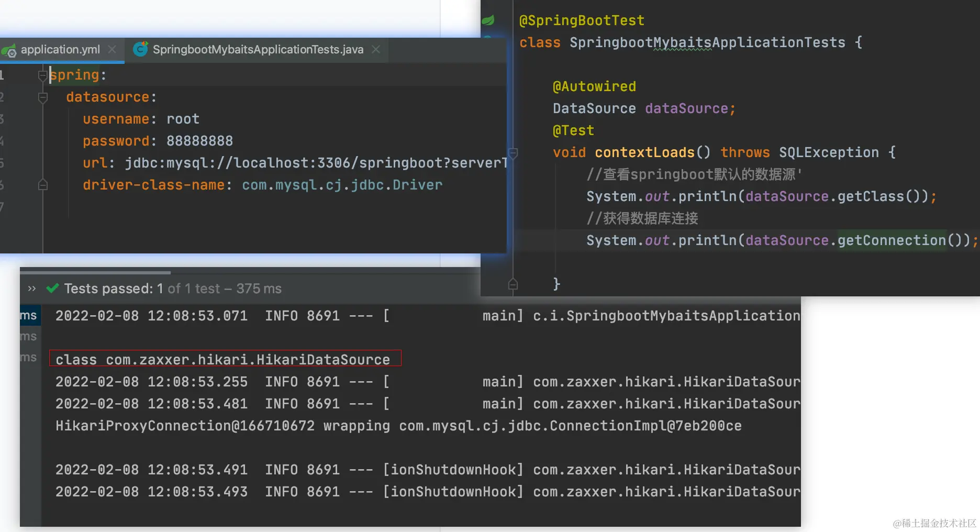Screen dimensions: 980x532
Task: Click com.mysql.cj.jdbc.Driver class name
Action: pyautogui.click(x=342, y=185)
